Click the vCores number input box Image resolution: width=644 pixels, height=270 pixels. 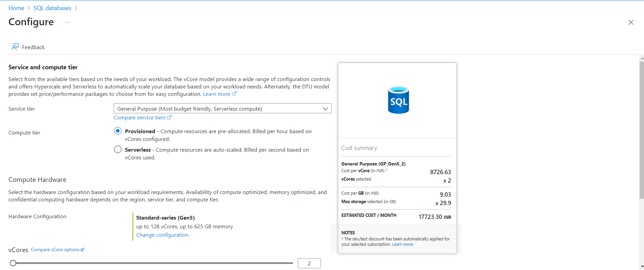tap(309, 263)
